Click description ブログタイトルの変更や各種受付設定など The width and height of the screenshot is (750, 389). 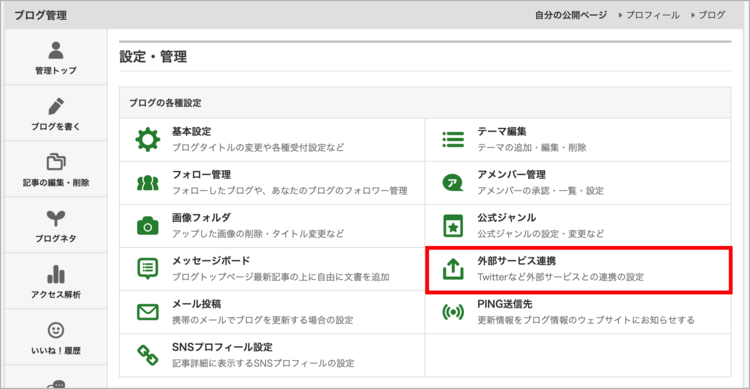pos(258,147)
